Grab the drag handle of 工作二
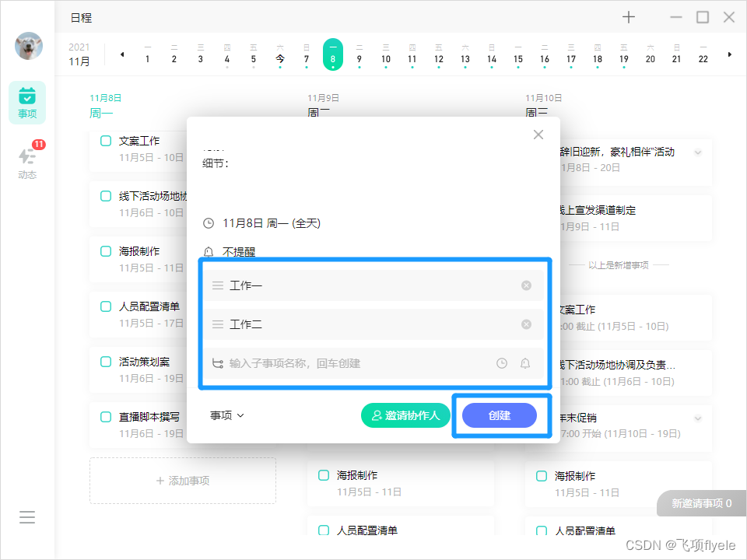Image resolution: width=747 pixels, height=560 pixels. (x=218, y=325)
